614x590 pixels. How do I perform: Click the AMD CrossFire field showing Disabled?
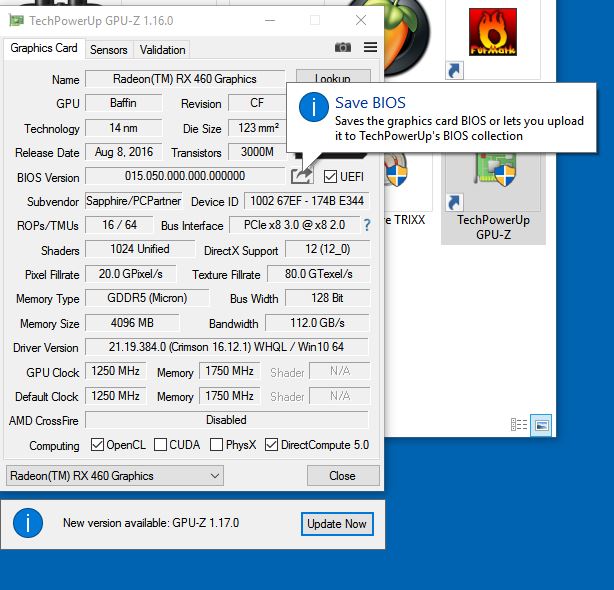click(x=227, y=420)
